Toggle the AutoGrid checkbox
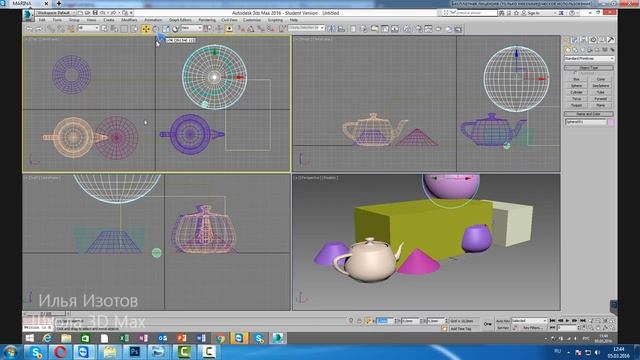The image size is (640, 360). coord(575,73)
